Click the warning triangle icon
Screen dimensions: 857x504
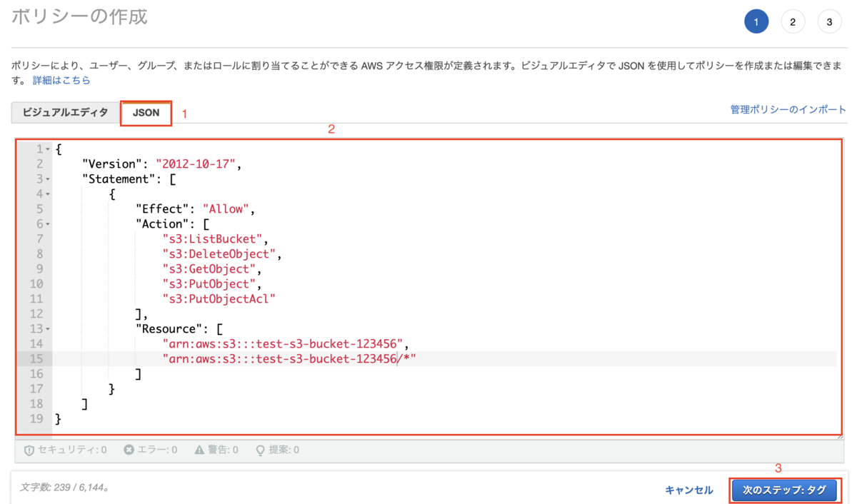click(199, 450)
